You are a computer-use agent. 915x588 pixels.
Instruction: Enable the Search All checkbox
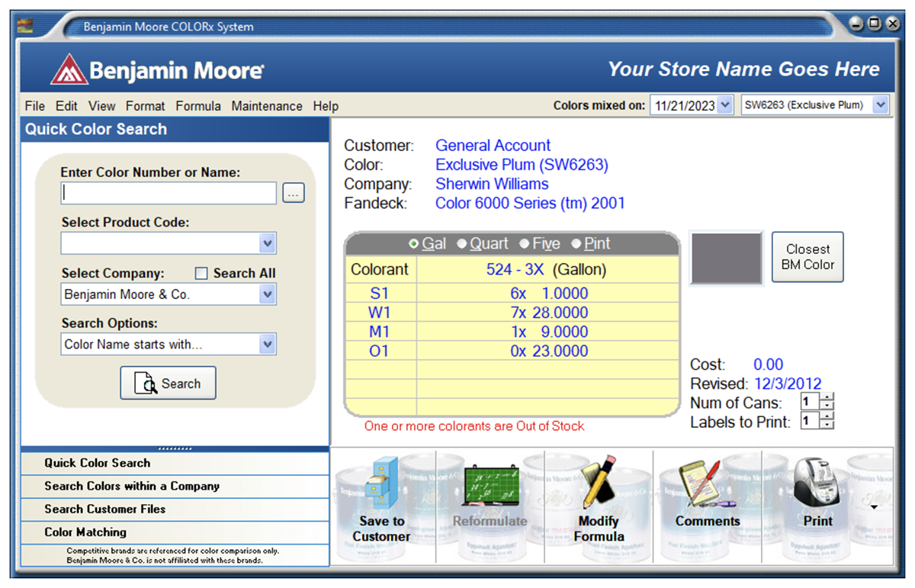201,273
